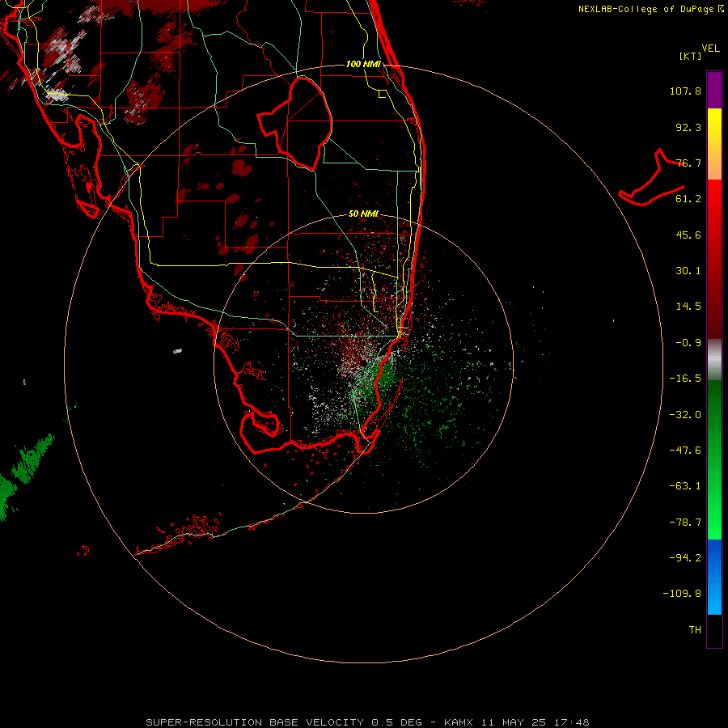Click the TH label on the scale
The image size is (728, 728).
click(695, 630)
